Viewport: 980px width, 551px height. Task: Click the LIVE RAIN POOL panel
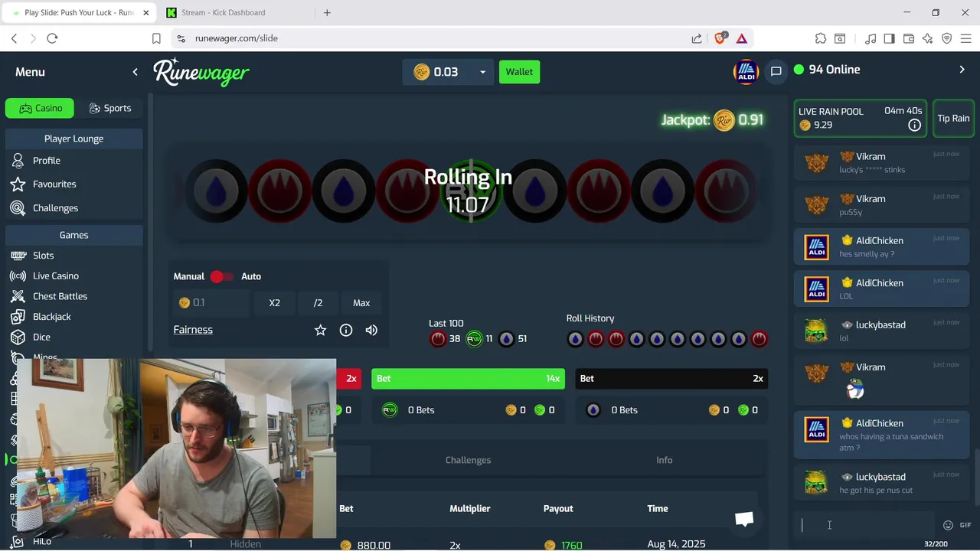(860, 119)
